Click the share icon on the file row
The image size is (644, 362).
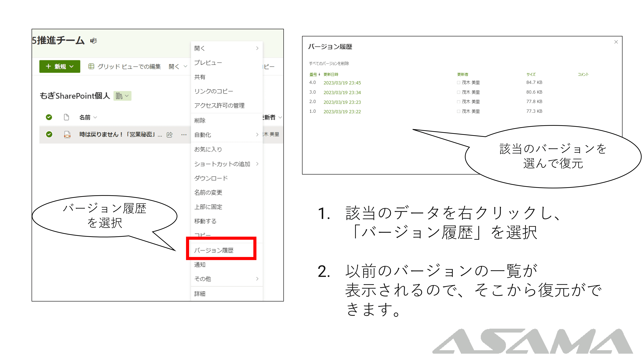pyautogui.click(x=169, y=135)
